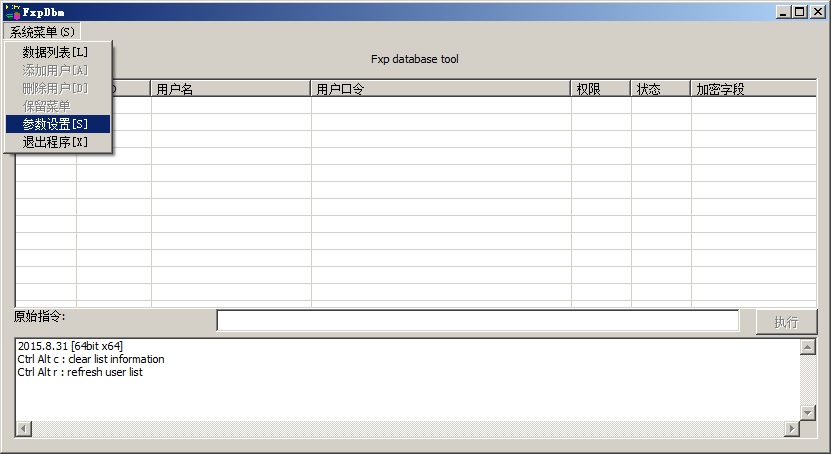The image size is (831, 454).
Task: Click the log scrollbar up arrow
Action: (808, 348)
